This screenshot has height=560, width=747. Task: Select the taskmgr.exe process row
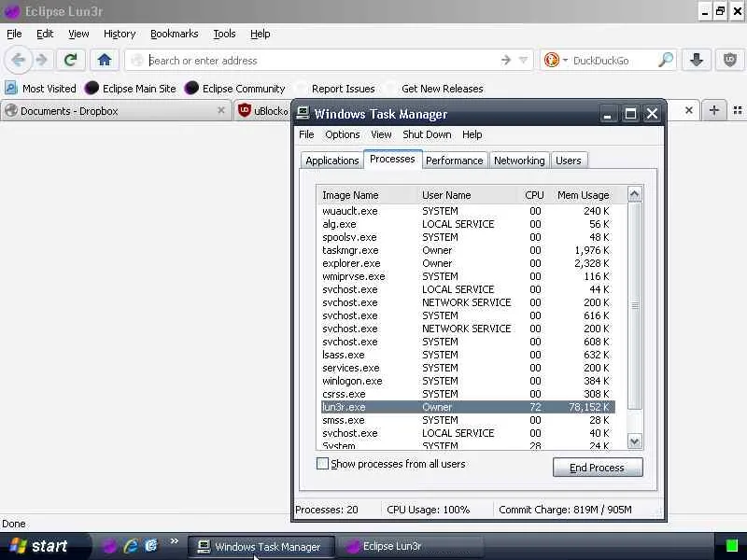click(468, 250)
